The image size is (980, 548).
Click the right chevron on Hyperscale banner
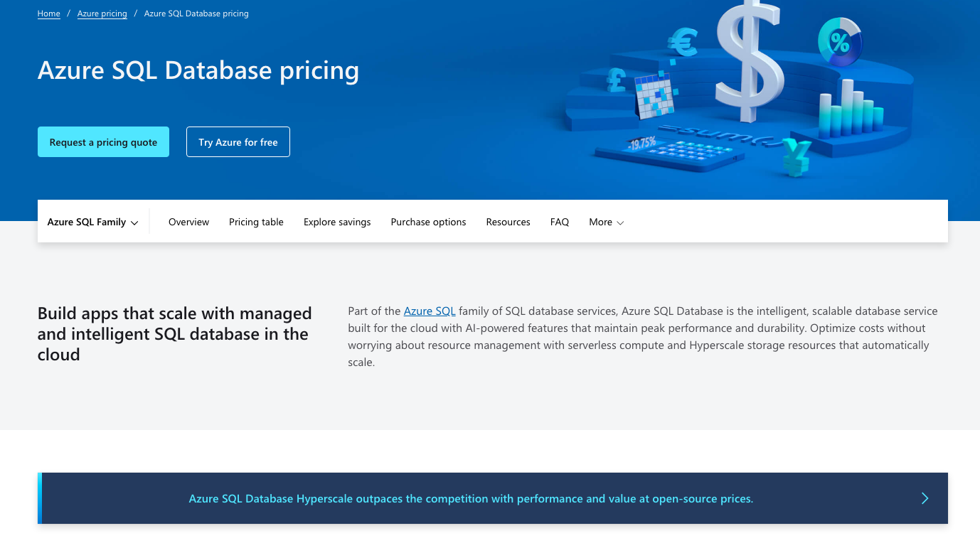tap(925, 498)
